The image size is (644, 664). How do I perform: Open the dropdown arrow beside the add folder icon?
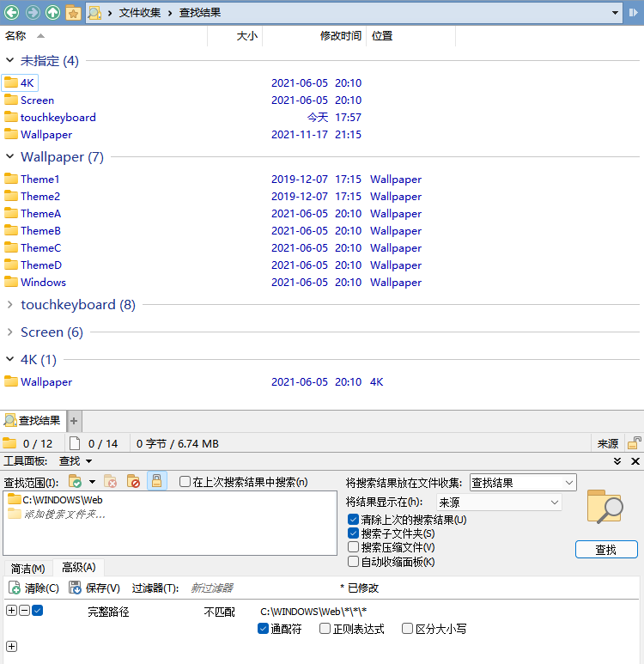92,482
